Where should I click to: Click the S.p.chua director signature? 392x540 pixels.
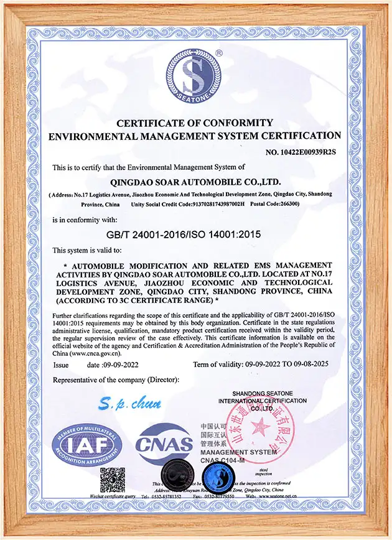tap(129, 403)
